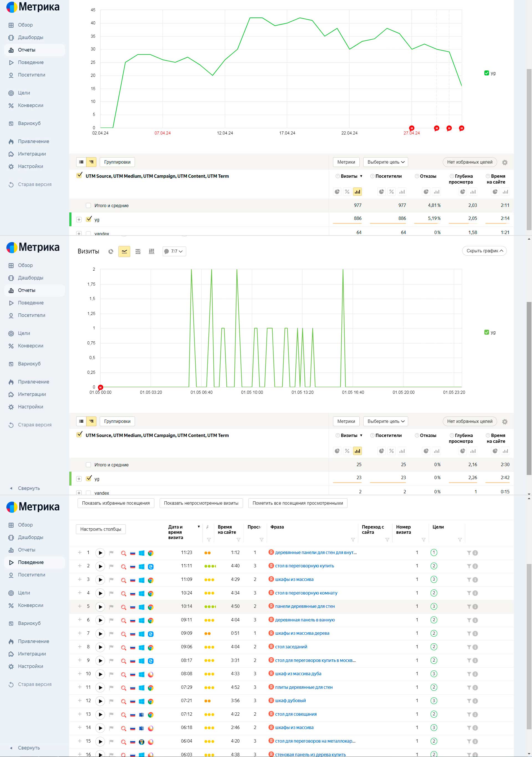Toggle yg legend checkbox beside the hourly 01.05 chart
The height and width of the screenshot is (757, 532).
(487, 332)
